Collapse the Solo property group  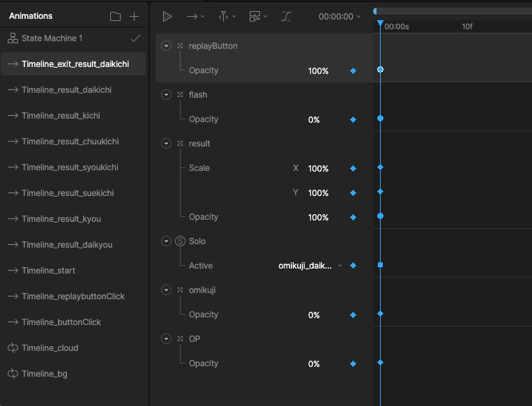(x=166, y=241)
